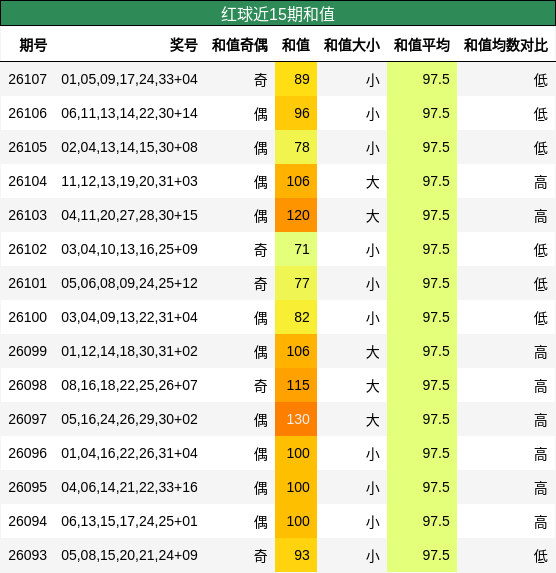Image resolution: width=556 pixels, height=573 pixels.
Task: Select issue number 26101
Action: point(27,283)
